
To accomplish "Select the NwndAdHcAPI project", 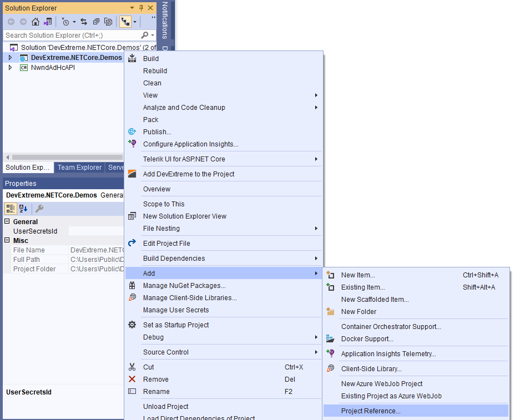I will click(53, 68).
